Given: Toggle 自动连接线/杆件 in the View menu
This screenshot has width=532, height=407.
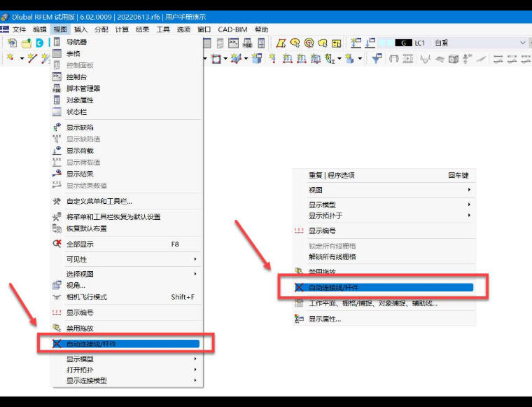Looking at the screenshot, I should [x=126, y=343].
